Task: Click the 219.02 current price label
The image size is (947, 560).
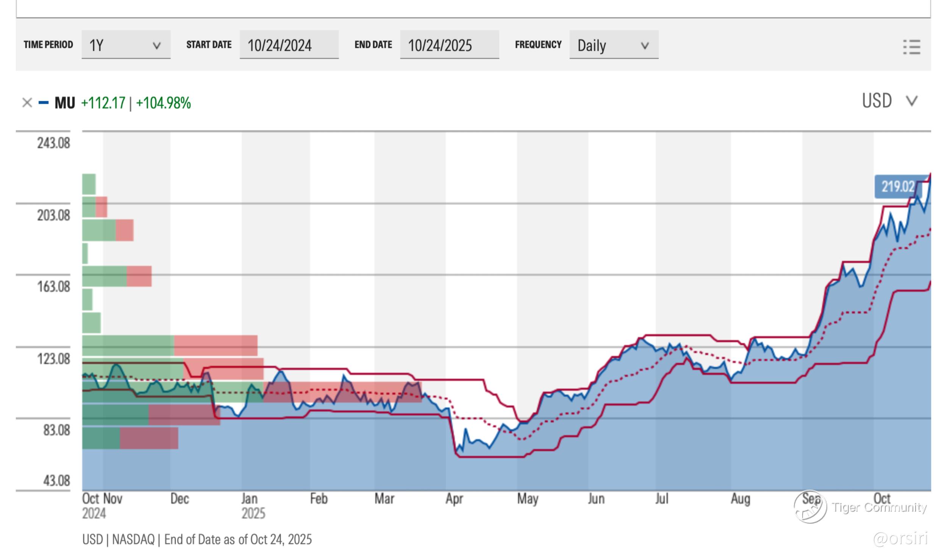Action: tap(897, 187)
